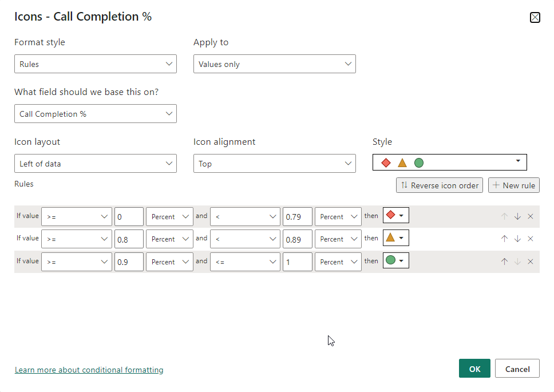Delete the red diamond rule

pos(531,216)
